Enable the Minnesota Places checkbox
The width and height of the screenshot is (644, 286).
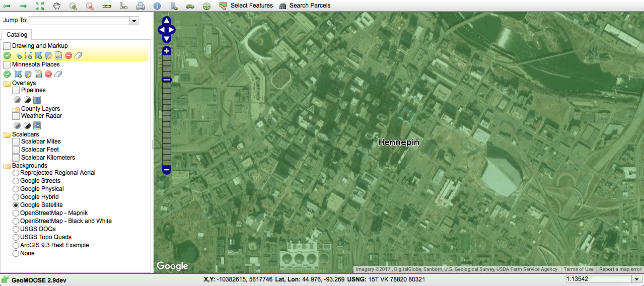7,64
